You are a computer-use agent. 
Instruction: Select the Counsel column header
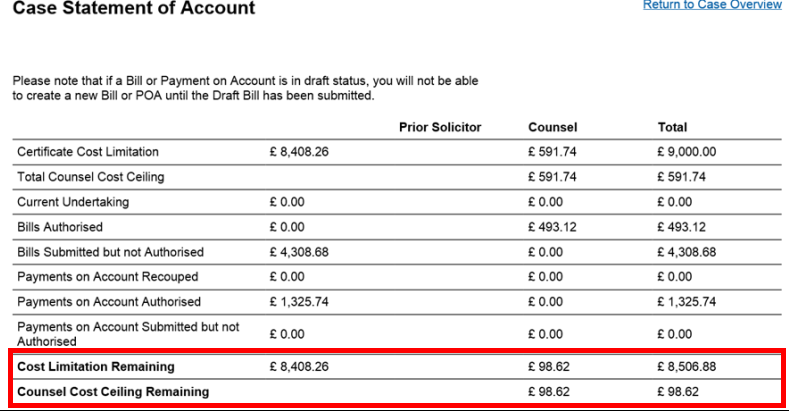[552, 128]
